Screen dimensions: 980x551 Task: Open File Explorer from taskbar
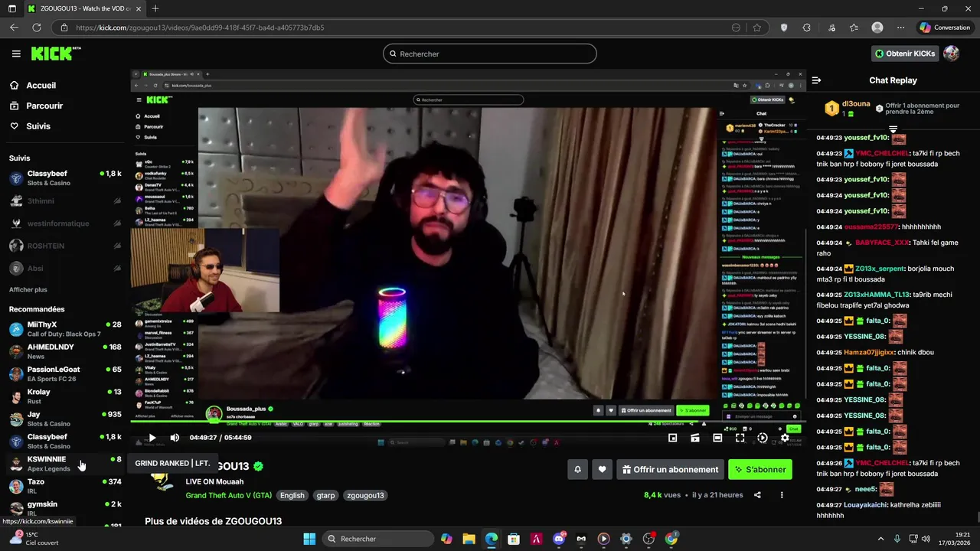pyautogui.click(x=469, y=539)
